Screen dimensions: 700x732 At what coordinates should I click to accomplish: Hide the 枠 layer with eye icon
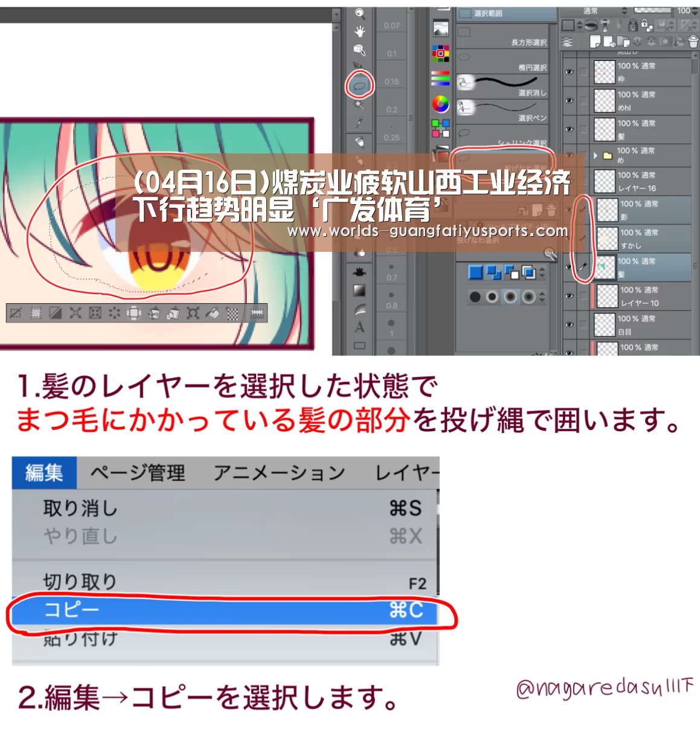(569, 72)
